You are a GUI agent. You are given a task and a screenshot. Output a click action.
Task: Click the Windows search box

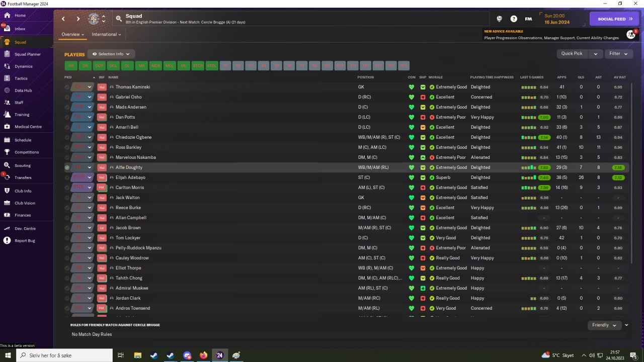[x=64, y=355]
